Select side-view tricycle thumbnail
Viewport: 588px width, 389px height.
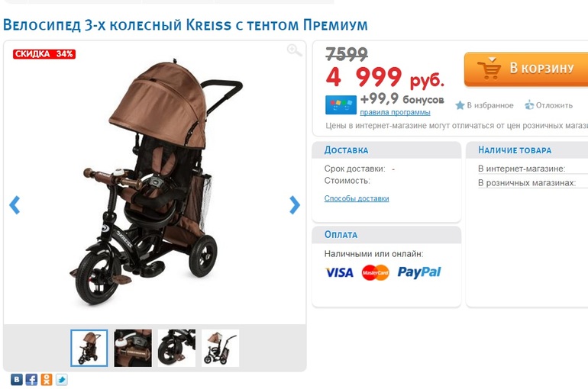(x=220, y=348)
